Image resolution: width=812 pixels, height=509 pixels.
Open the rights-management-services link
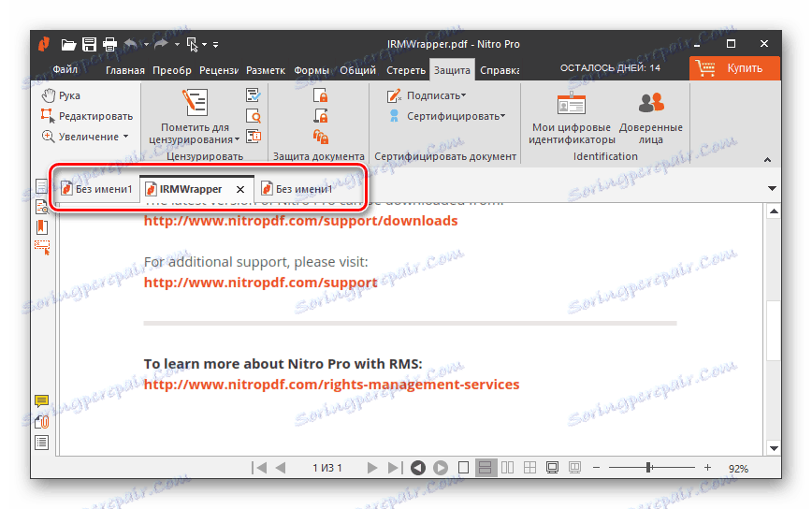coord(331,385)
